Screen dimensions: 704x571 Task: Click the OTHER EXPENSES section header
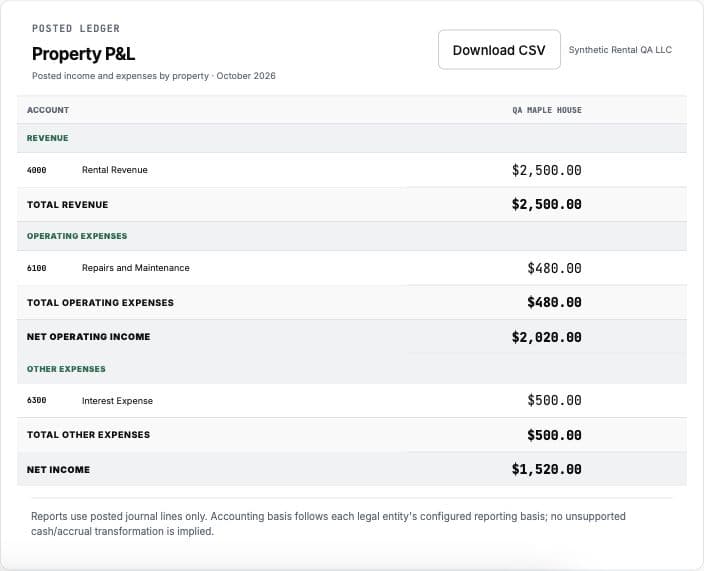pyautogui.click(x=66, y=369)
